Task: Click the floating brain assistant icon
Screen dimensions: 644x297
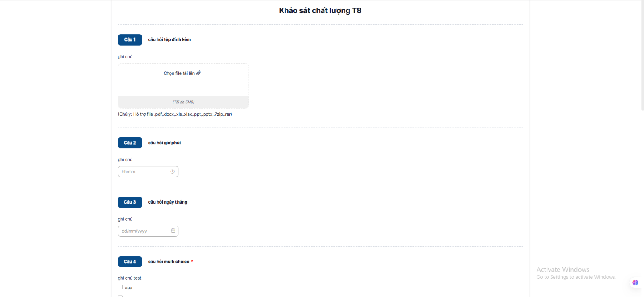Action: pos(635,282)
